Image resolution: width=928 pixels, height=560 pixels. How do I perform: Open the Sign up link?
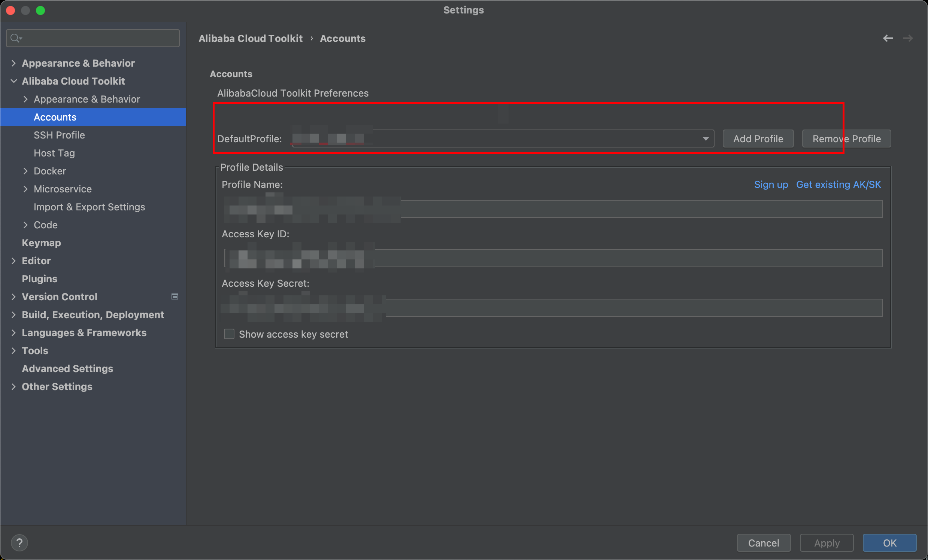[771, 185]
